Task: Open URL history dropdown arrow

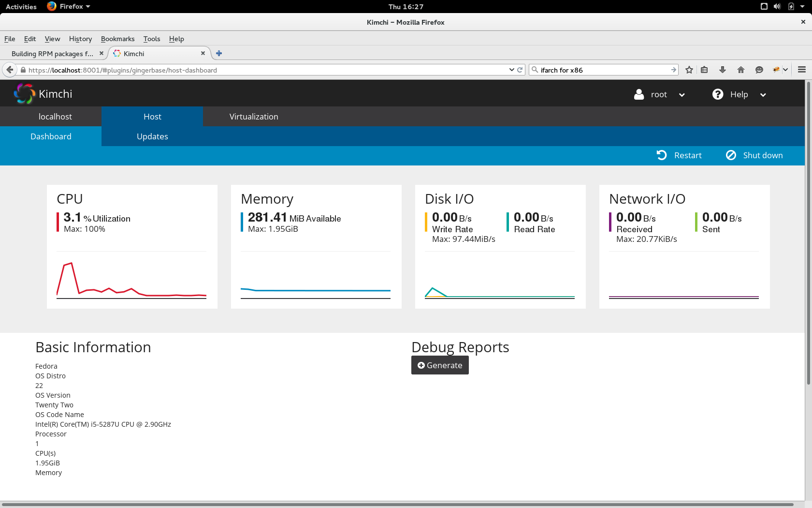Action: pyautogui.click(x=512, y=70)
